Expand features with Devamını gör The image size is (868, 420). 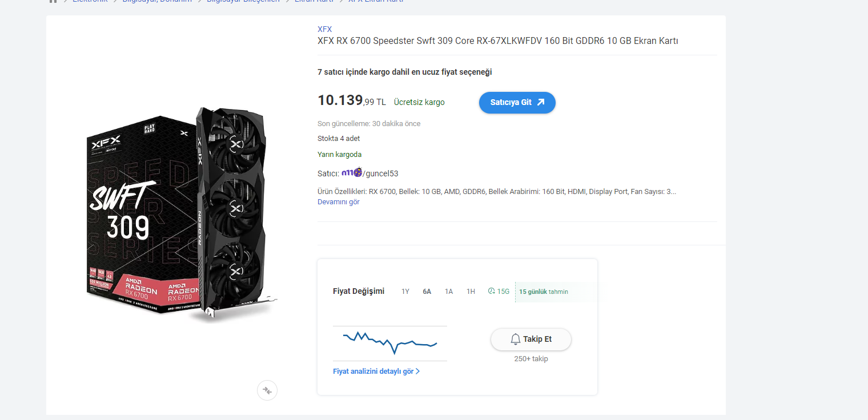338,202
